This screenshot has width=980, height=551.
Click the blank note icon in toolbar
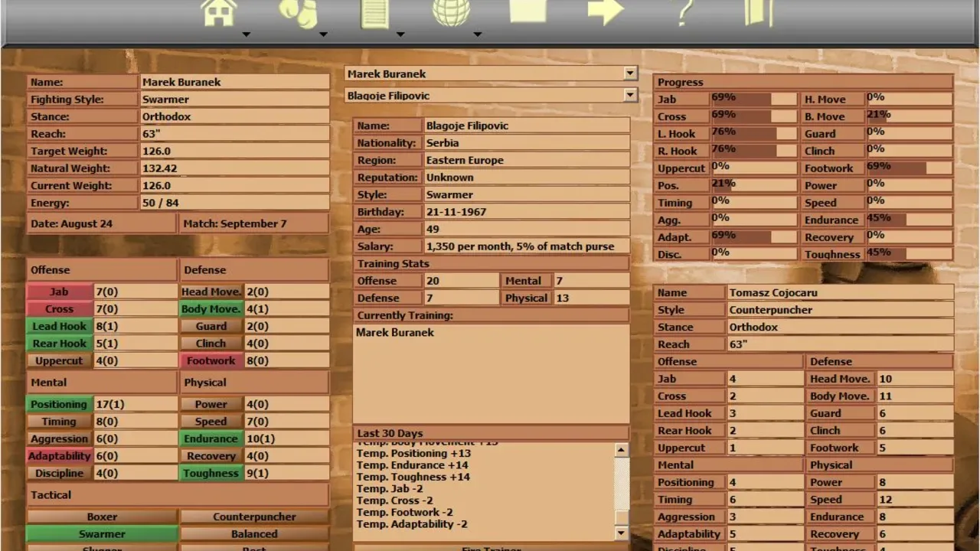pyautogui.click(x=528, y=11)
